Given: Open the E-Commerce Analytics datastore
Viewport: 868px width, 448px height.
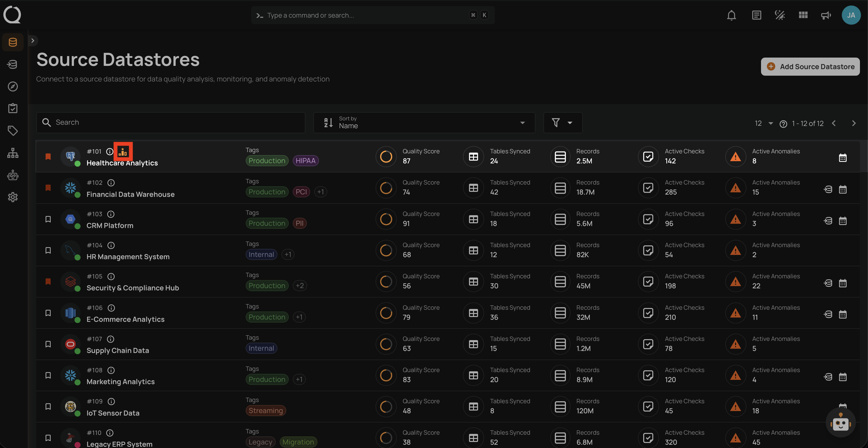Looking at the screenshot, I should [x=125, y=319].
